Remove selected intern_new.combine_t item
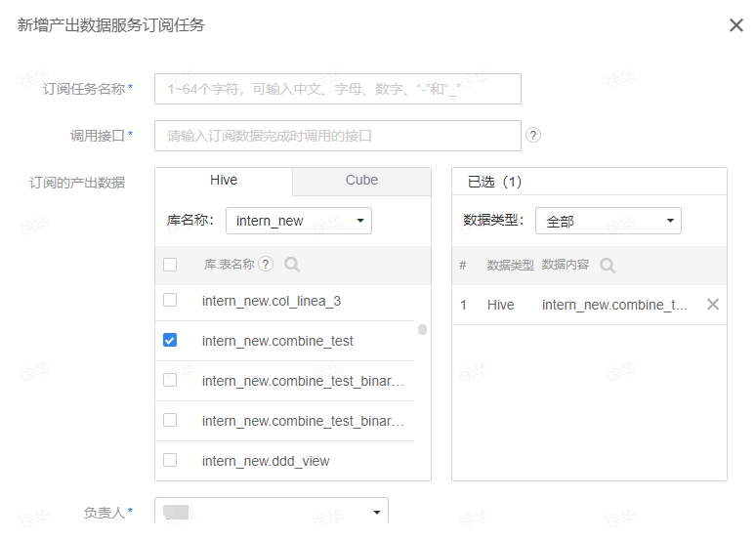The image size is (756, 540). point(713,305)
